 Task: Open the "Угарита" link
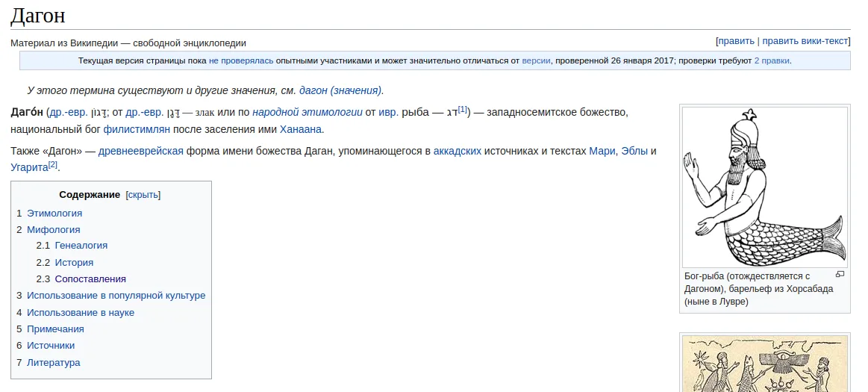[29, 167]
